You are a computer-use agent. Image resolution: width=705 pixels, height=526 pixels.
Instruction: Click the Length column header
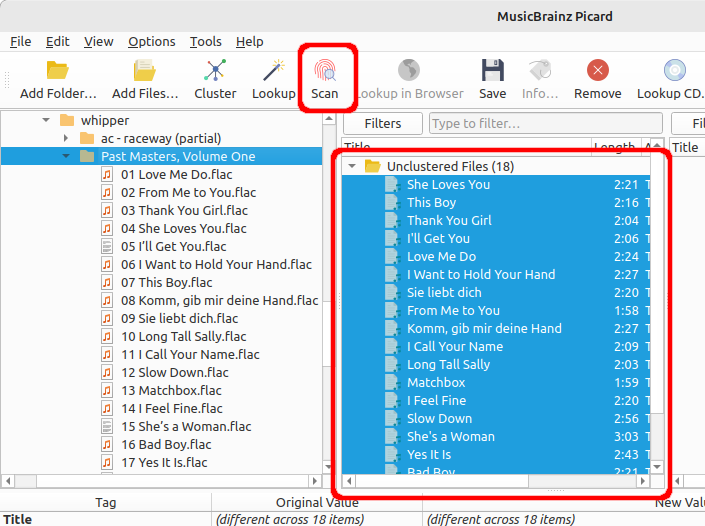[615, 145]
